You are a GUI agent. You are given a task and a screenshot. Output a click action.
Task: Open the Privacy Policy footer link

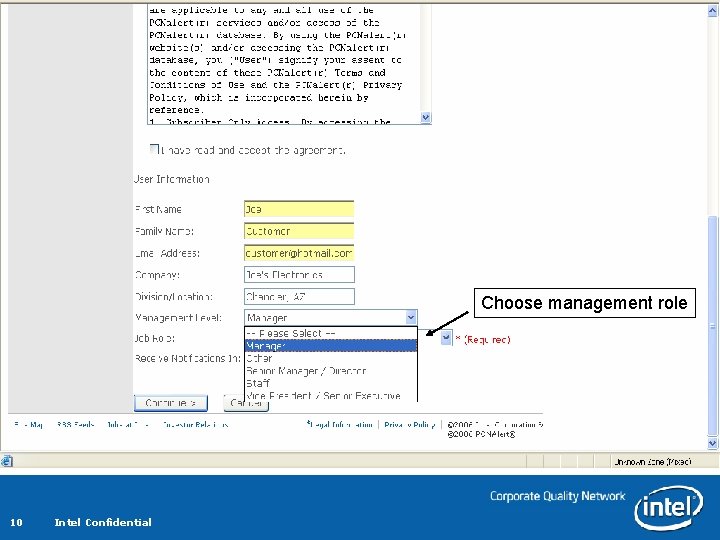(x=410, y=425)
